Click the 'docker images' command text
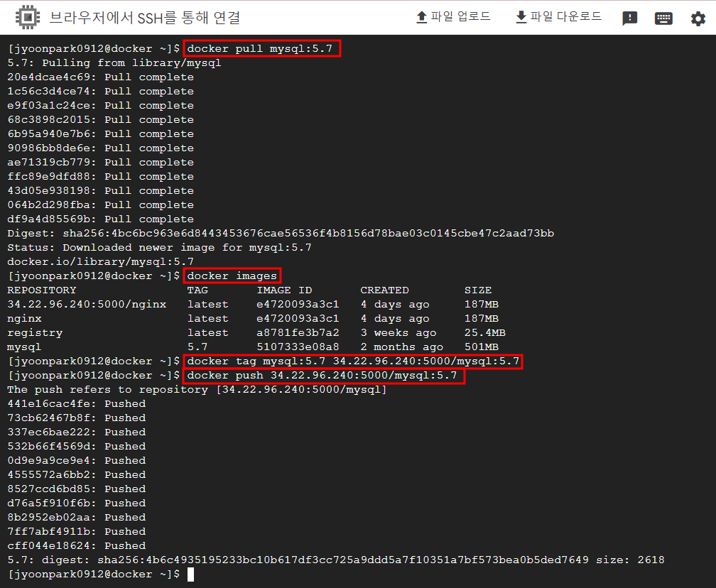 pyautogui.click(x=232, y=276)
